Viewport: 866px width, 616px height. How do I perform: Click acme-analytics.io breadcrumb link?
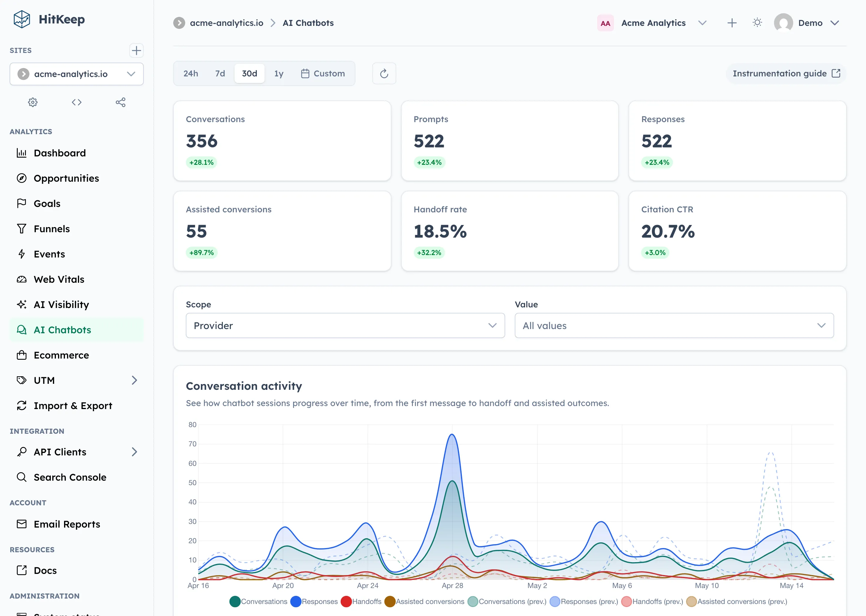tap(226, 23)
